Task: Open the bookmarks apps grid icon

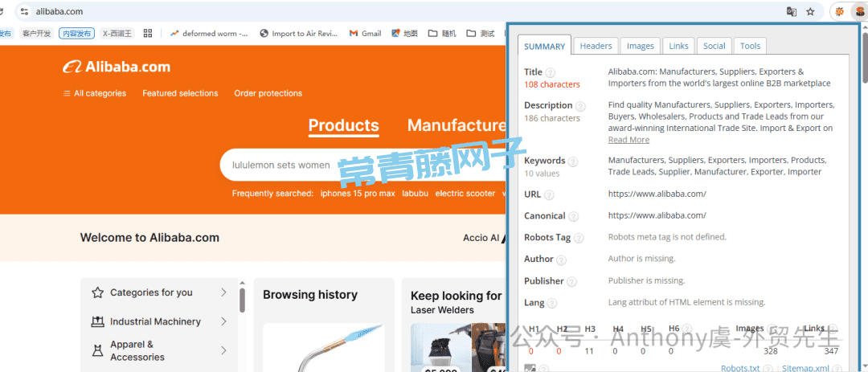Action: coord(148,33)
